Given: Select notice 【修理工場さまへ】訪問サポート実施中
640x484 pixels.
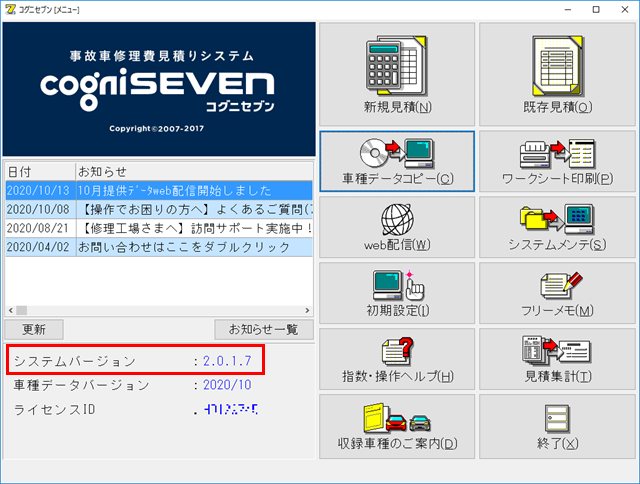Looking at the screenshot, I should click(159, 228).
